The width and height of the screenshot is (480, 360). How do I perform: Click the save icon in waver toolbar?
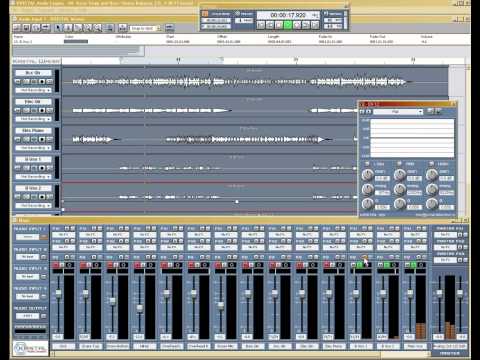(26, 28)
